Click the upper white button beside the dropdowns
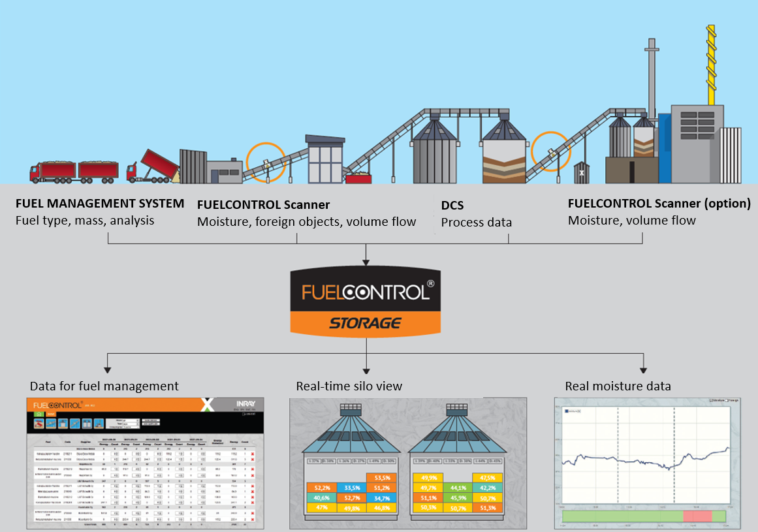758x532 pixels. 151,420
